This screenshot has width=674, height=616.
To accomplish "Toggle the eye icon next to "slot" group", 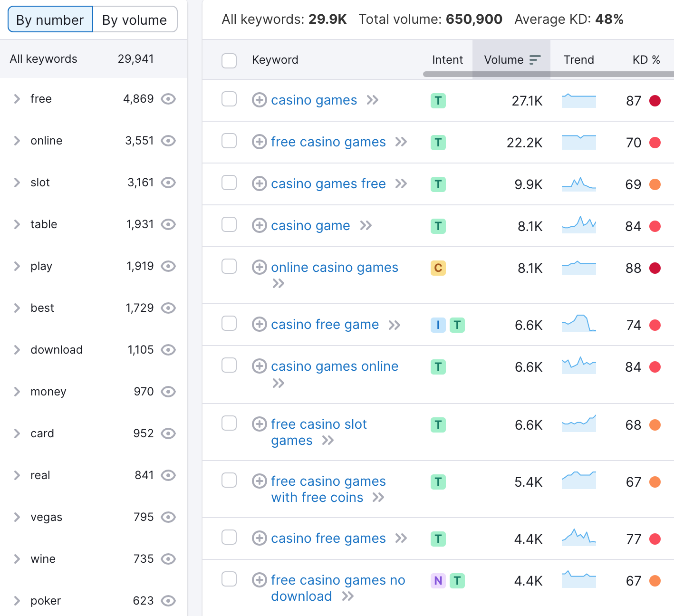I will 169,183.
